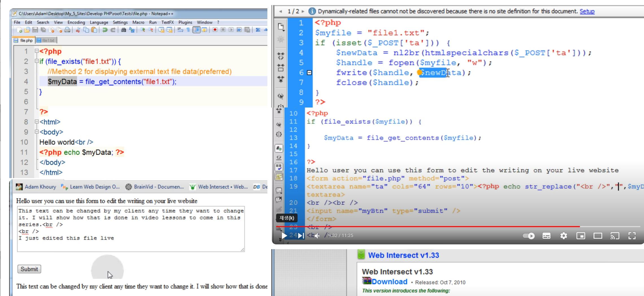644x296 pixels.
Task: Click the red video progress bar
Action: tap(423, 226)
